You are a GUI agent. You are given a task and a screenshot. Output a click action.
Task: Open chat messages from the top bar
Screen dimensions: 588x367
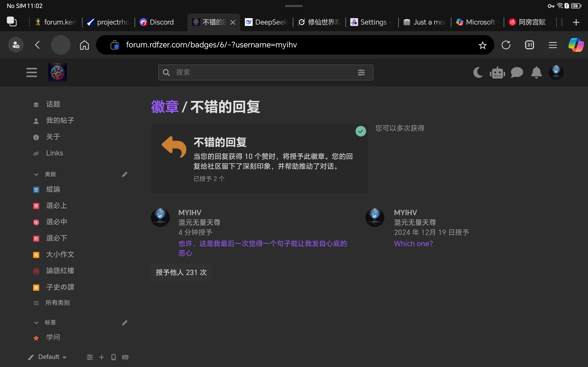pos(517,72)
